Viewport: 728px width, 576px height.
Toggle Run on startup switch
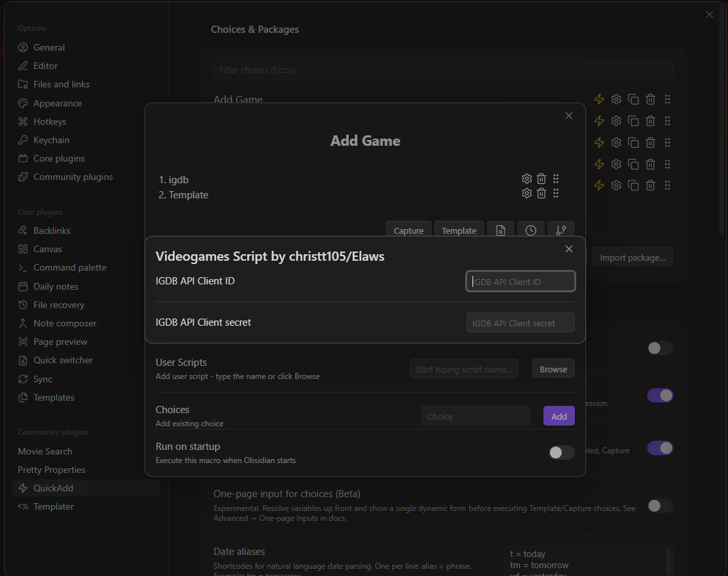[561, 453]
